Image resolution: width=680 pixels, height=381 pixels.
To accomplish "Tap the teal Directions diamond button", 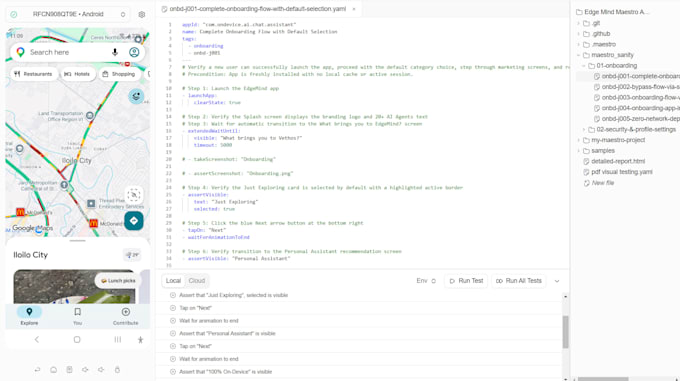I will (134, 221).
